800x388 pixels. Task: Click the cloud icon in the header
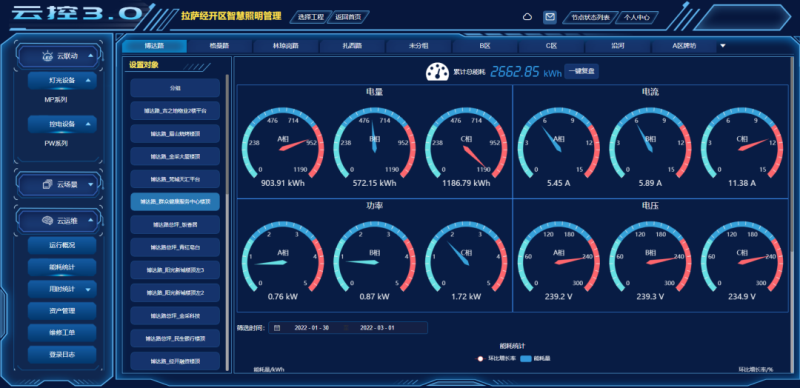(x=528, y=17)
